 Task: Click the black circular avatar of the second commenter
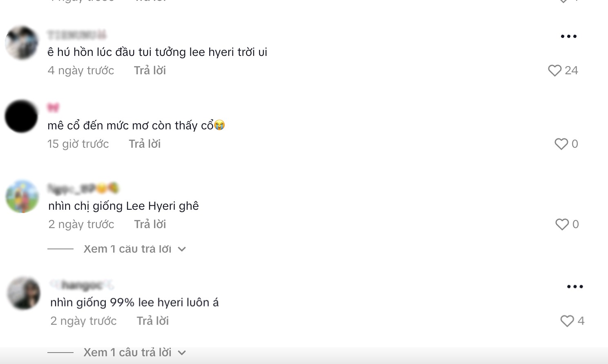(x=21, y=116)
